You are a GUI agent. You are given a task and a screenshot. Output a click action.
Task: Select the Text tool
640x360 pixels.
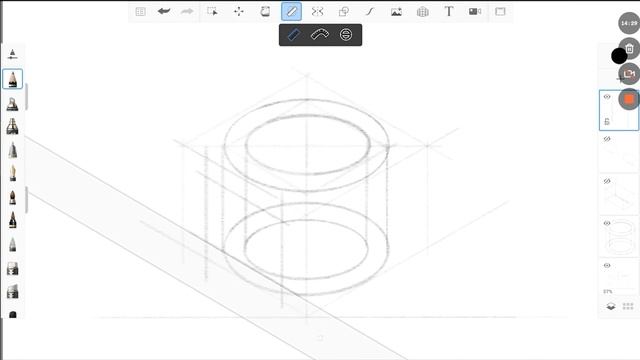pyautogui.click(x=449, y=11)
